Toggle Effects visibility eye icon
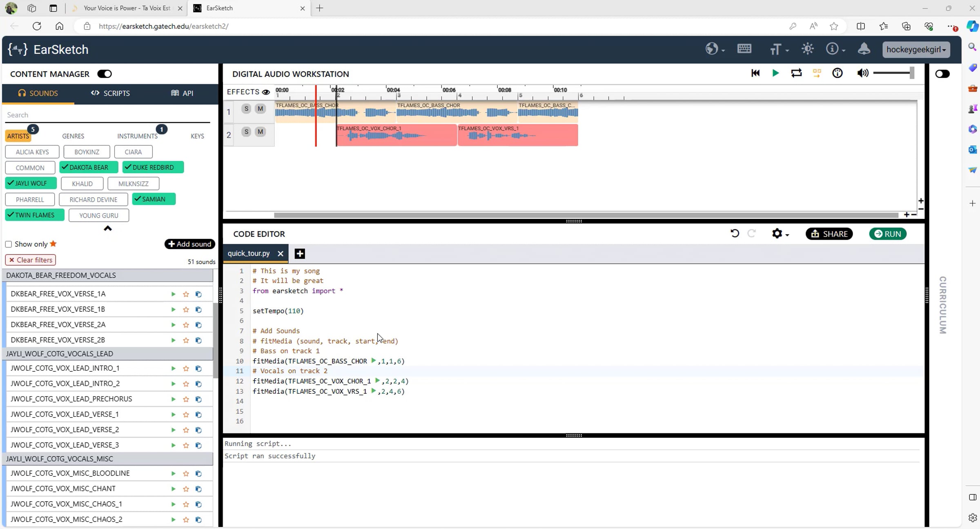This screenshot has width=980, height=529. coord(266,92)
